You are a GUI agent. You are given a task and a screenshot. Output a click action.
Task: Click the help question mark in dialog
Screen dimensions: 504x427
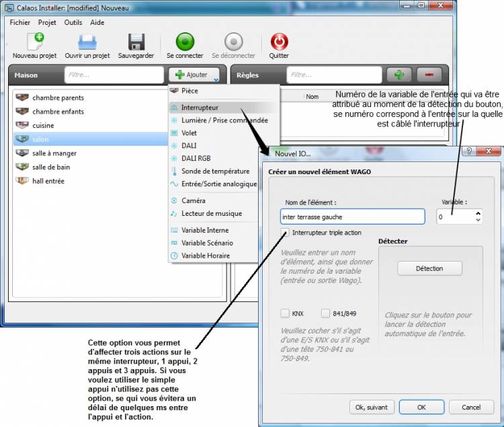tap(469, 151)
